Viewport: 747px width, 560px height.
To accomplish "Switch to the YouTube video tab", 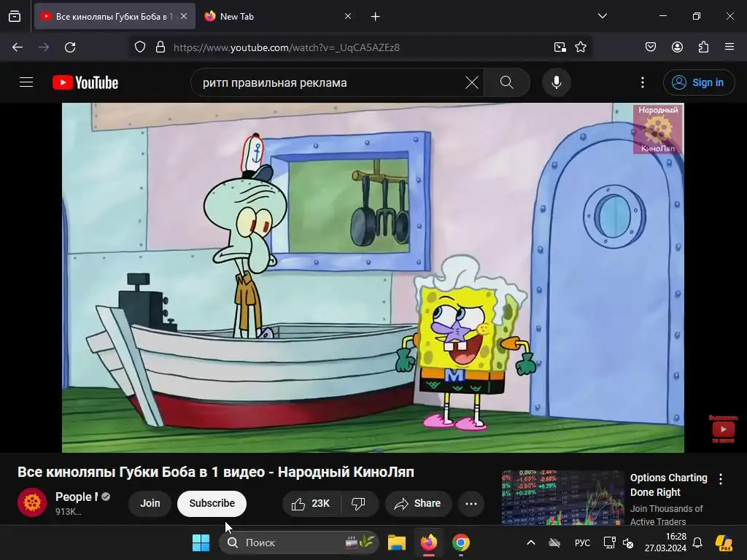I will (115, 16).
